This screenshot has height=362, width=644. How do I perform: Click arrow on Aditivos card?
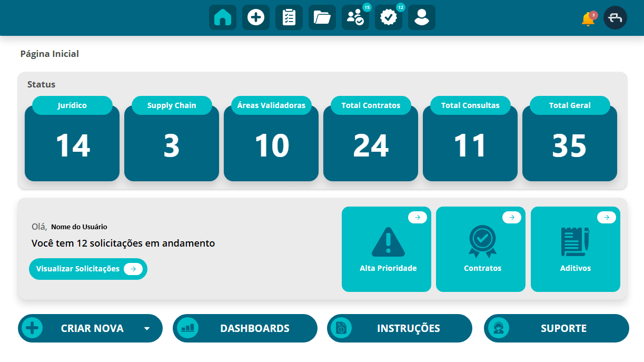tap(607, 217)
